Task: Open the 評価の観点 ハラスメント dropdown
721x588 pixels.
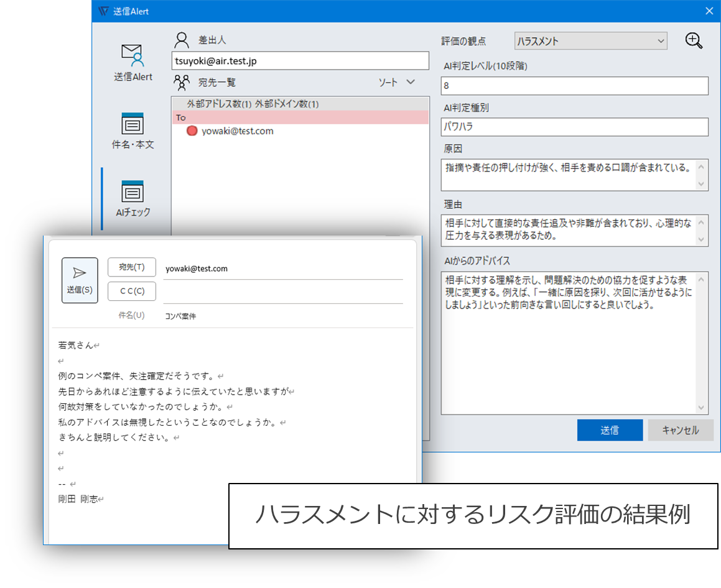Action: pyautogui.click(x=590, y=41)
